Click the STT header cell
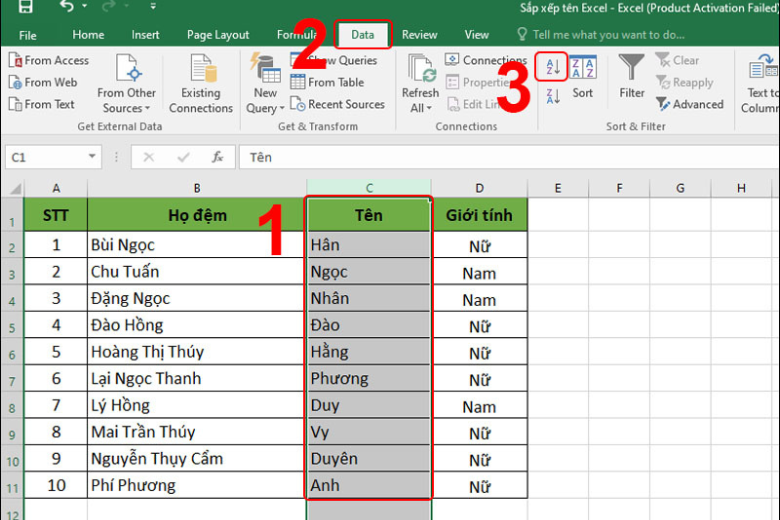Screen dimensions: 780x520 (x=56, y=215)
